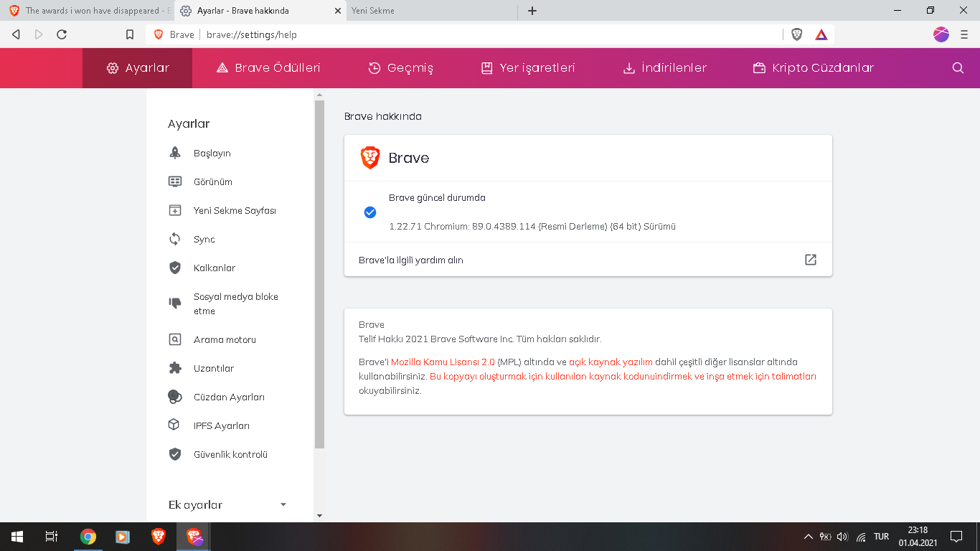Show hidden system tray icons
The height and width of the screenshot is (551, 980).
point(809,537)
